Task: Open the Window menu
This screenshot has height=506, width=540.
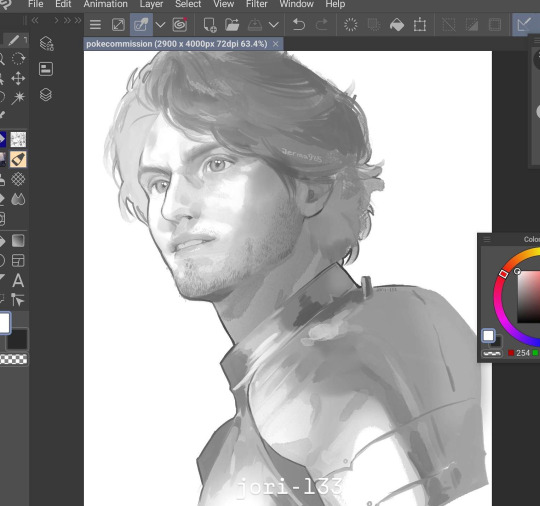Action: pos(297,4)
